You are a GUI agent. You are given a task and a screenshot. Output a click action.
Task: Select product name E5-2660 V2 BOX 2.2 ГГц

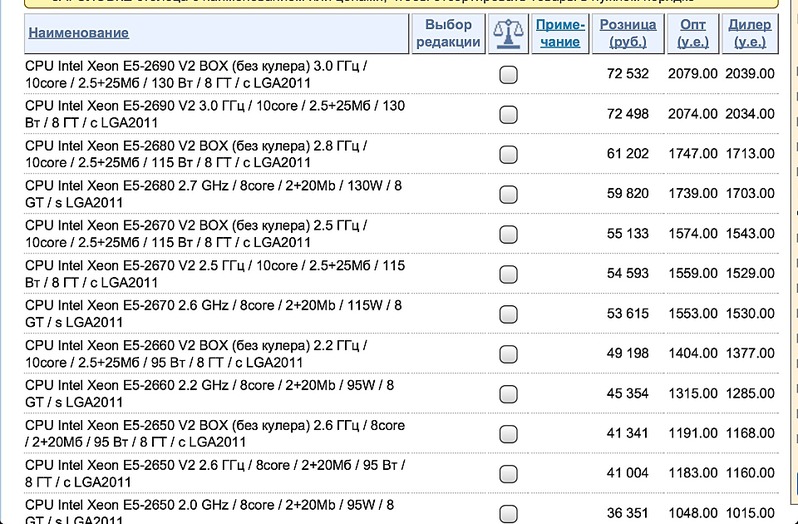(x=196, y=354)
